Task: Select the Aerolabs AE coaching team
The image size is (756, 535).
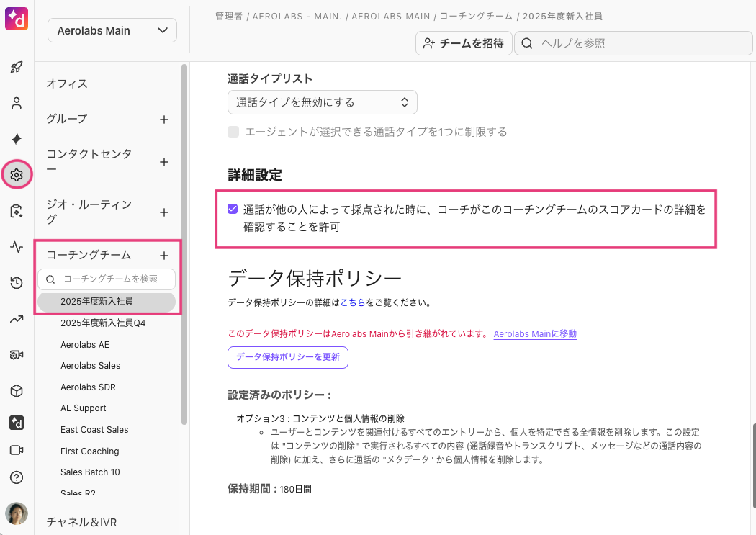Action: tap(85, 345)
